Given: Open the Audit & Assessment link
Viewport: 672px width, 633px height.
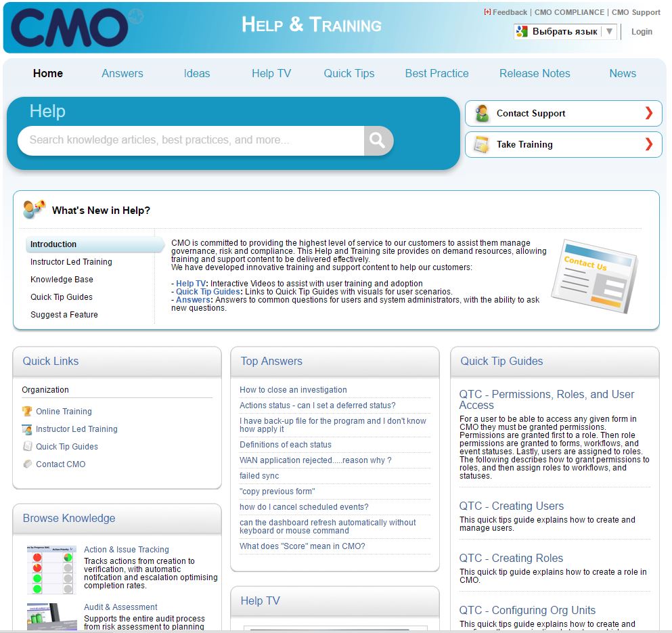Looking at the screenshot, I should coord(120,607).
